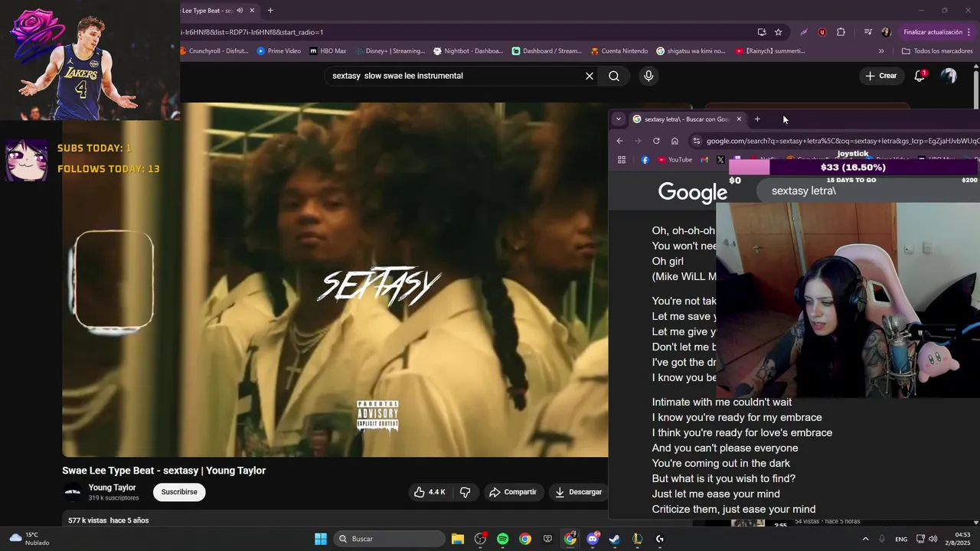Click Descargar to download the video
The image size is (980, 551).
[579, 492]
